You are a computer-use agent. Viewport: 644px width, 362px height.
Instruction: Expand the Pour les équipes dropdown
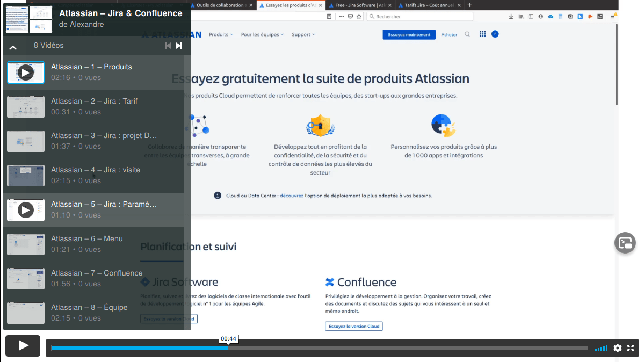pos(262,34)
